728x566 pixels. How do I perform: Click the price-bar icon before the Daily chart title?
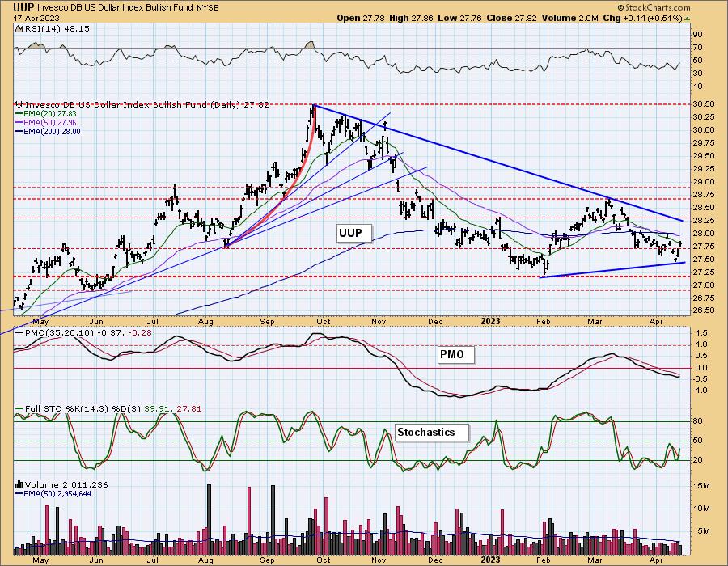[19, 105]
